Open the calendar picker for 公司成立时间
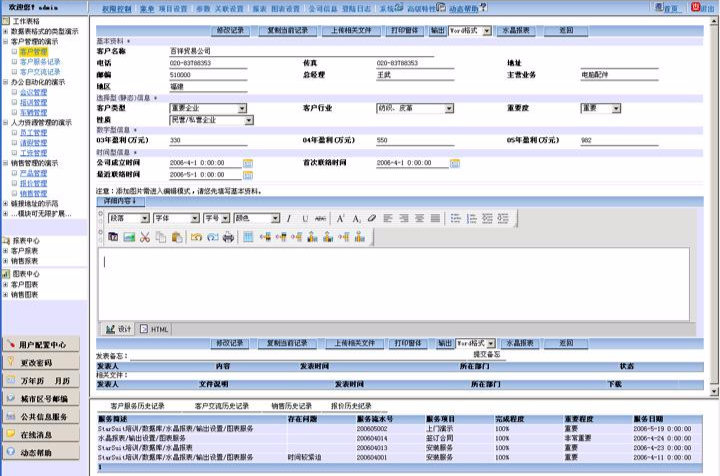Viewport: 720px width, 476px height. [x=248, y=163]
